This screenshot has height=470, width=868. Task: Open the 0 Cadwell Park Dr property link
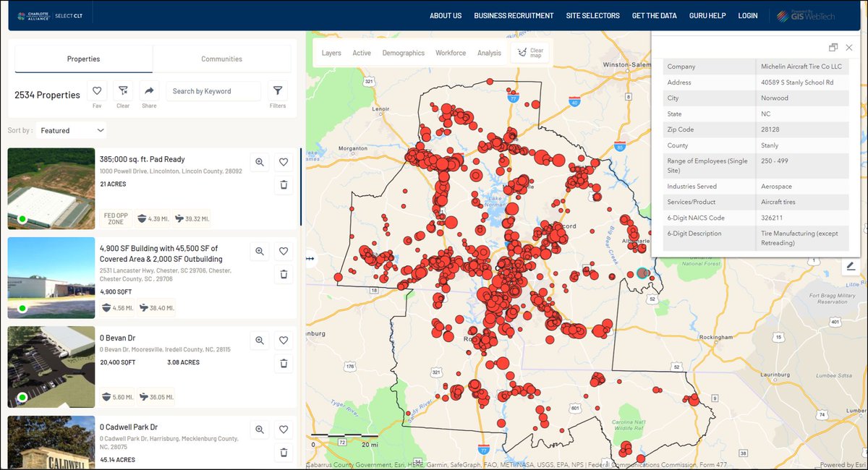tap(127, 427)
